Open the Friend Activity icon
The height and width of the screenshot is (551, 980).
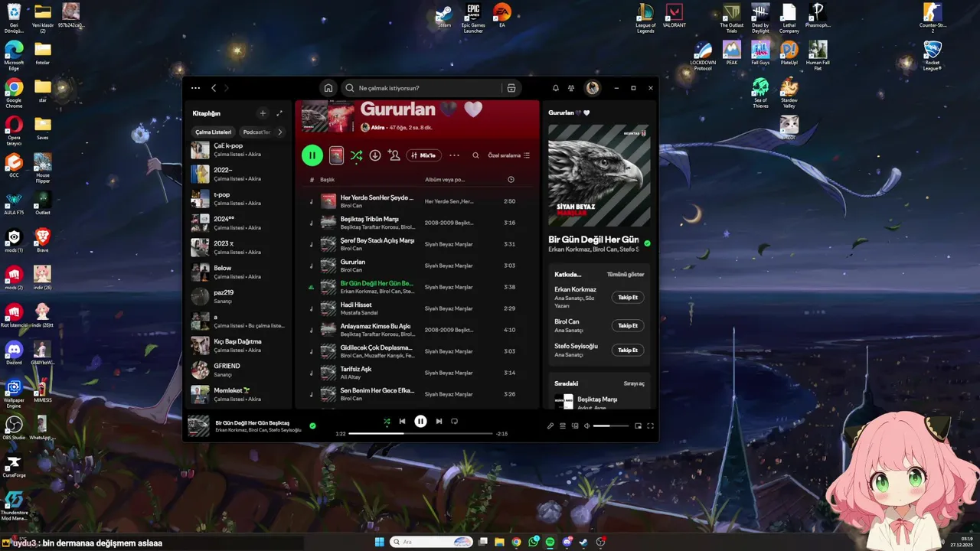tap(571, 88)
